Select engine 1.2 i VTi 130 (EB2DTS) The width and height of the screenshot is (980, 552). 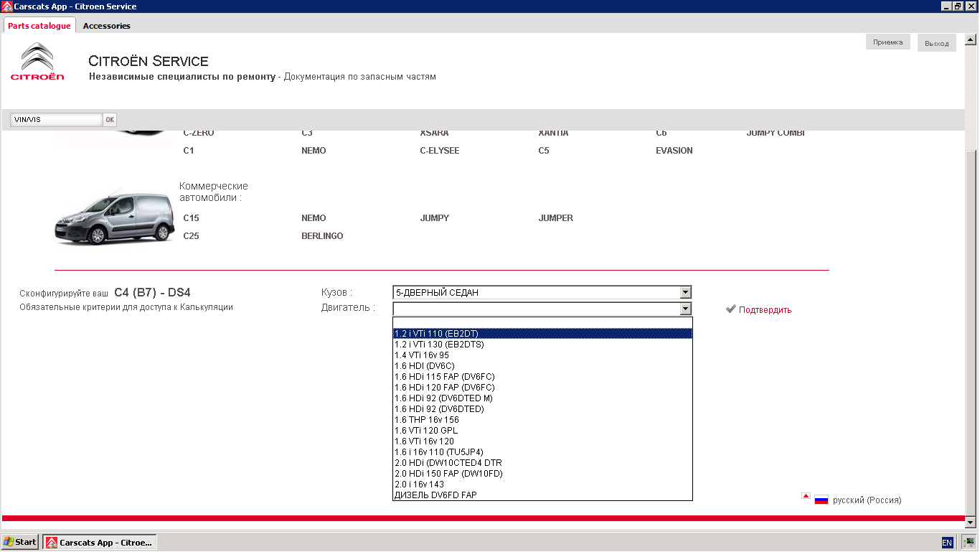[x=542, y=345]
